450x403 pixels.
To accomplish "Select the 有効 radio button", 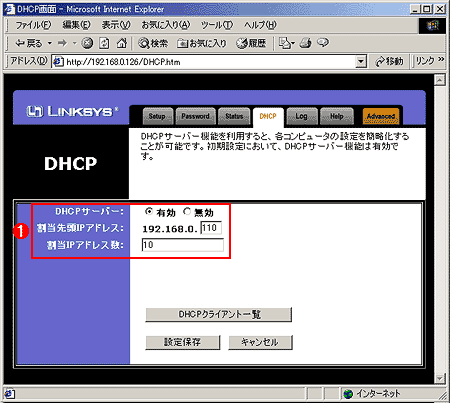I will (x=149, y=211).
